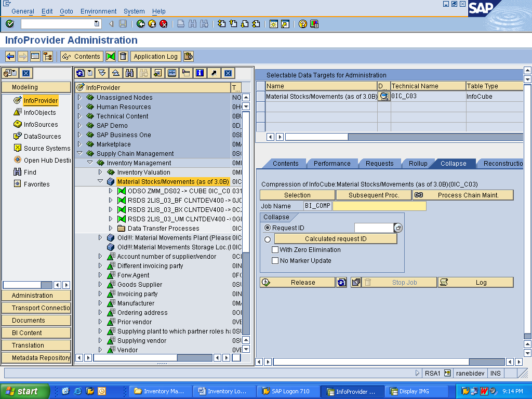Click the hierarchy tree display icon
Image resolution: width=532 pixels, height=399 pixels.
click(48, 56)
